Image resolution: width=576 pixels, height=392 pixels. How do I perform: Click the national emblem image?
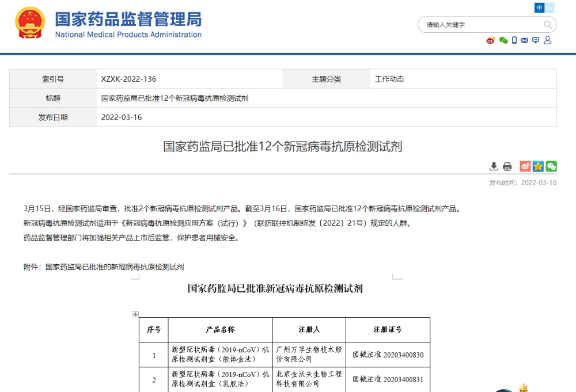click(x=30, y=23)
